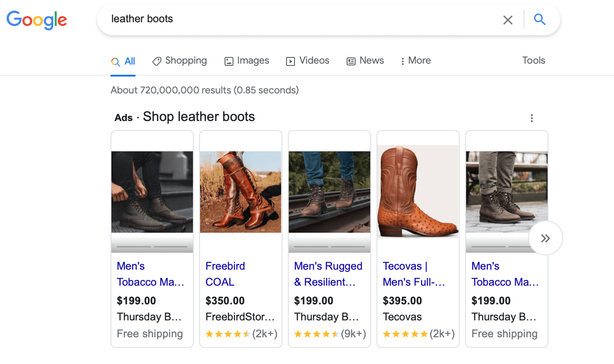Open the Tecovas Men's Full- product link
The height and width of the screenshot is (364, 614).
click(x=414, y=274)
